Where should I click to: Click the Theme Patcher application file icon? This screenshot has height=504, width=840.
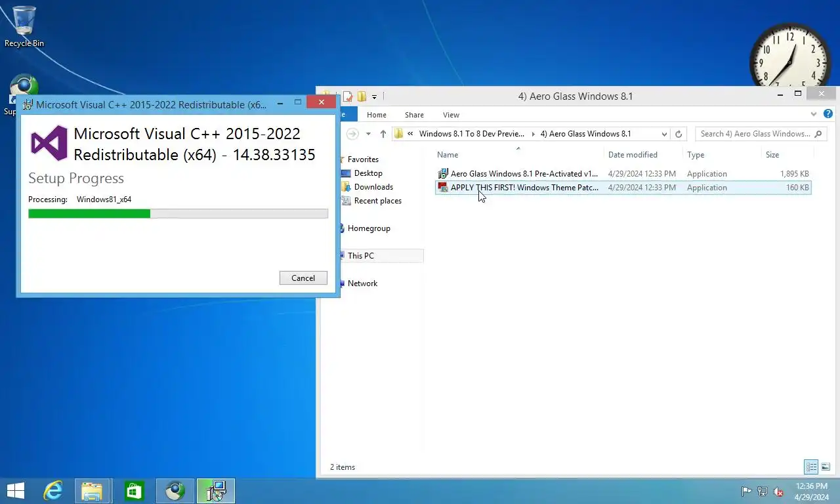point(443,188)
